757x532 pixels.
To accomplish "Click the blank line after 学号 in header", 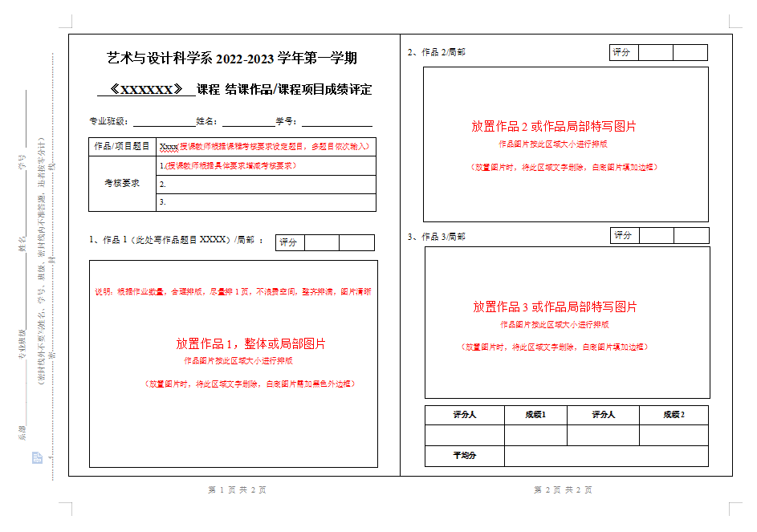I will [x=336, y=122].
